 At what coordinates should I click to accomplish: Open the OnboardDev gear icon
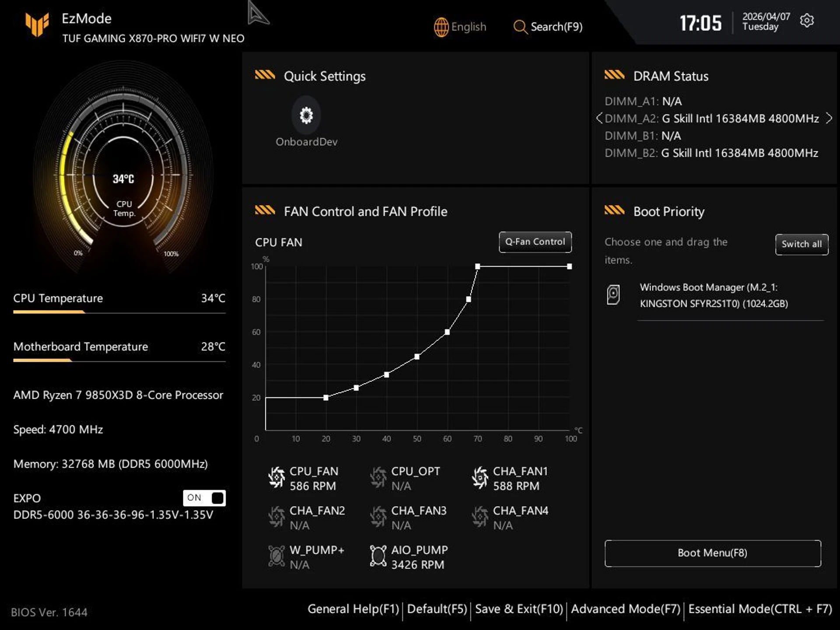(306, 115)
